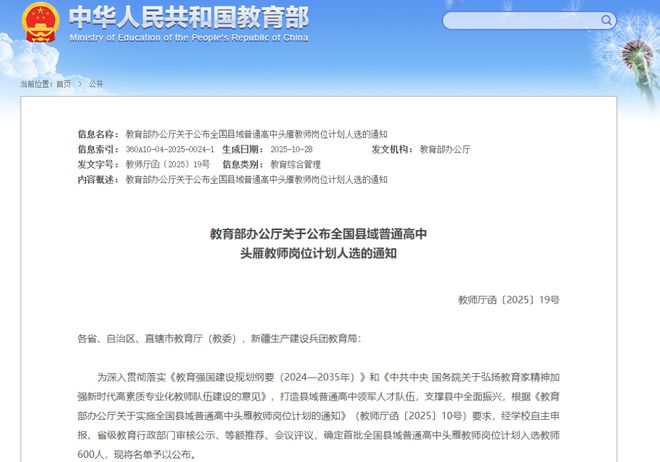Open the 公开 breadcrumb link
Screen dimensions: 660x462
(x=96, y=84)
